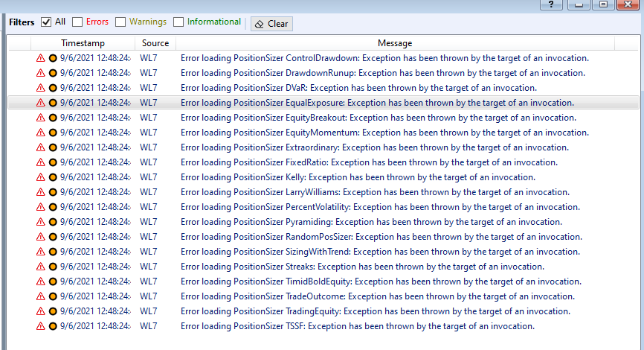The height and width of the screenshot is (350, 644).
Task: Click the warning triangle icon on ControlDrawdown row
Action: point(40,58)
